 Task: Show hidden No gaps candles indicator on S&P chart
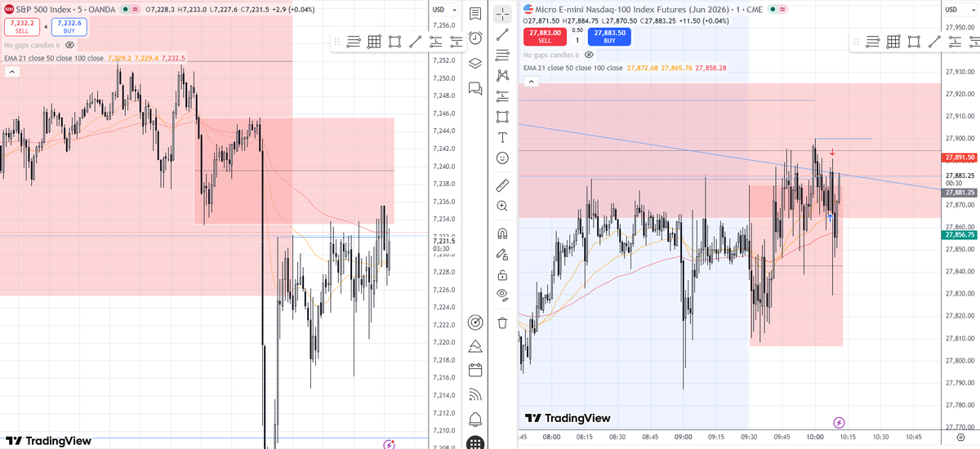(x=70, y=46)
